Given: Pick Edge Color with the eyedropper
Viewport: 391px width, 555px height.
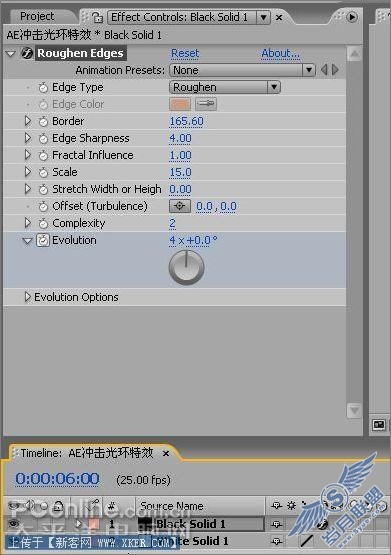Looking at the screenshot, I should (206, 104).
